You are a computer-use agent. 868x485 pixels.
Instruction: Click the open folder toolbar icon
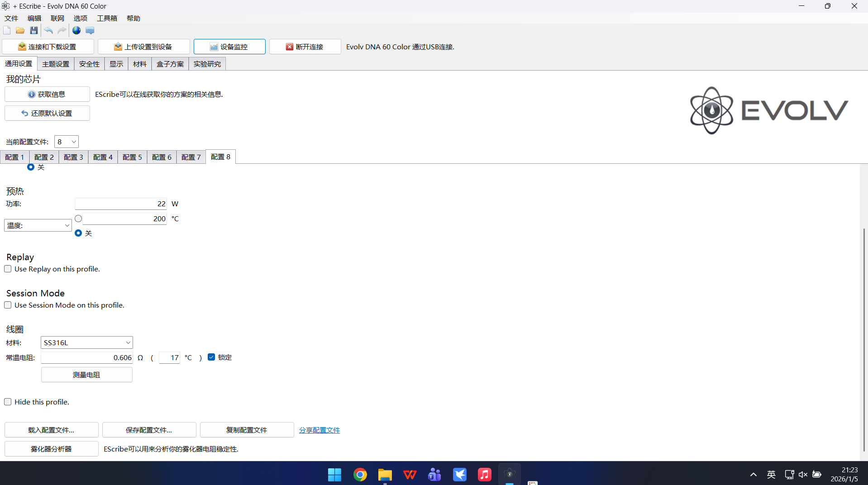[20, 30]
